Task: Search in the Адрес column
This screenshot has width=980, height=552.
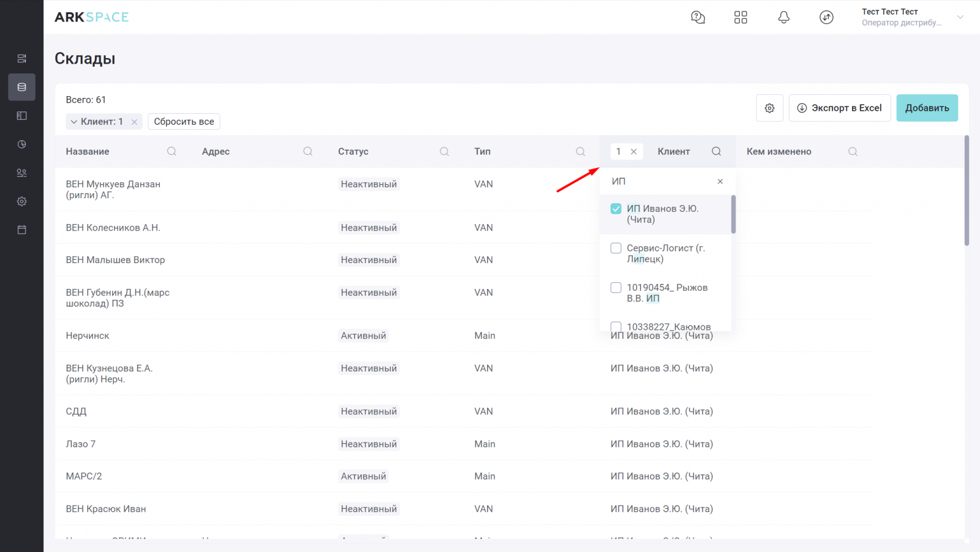Action: tap(307, 151)
